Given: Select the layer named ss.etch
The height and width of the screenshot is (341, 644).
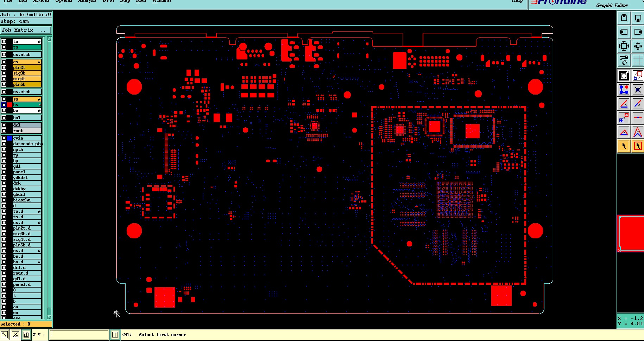Looking at the screenshot, I should 27,92.
